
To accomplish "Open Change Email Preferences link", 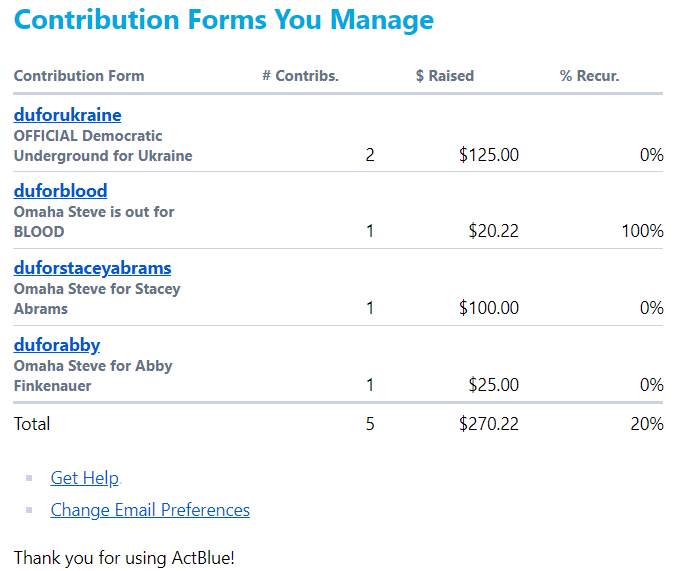I will point(150,510).
